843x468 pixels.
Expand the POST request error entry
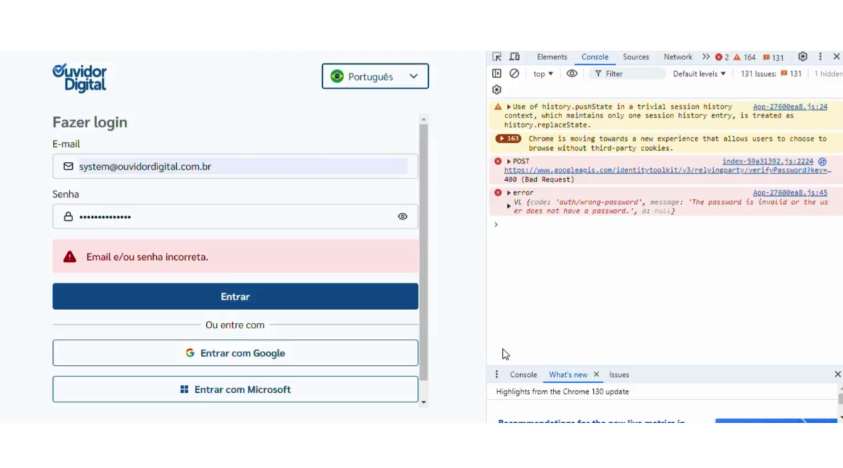click(509, 161)
